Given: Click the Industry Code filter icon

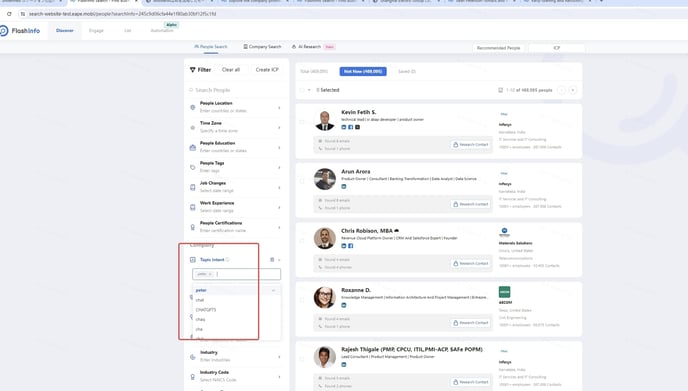Looking at the screenshot, I should [192, 377].
